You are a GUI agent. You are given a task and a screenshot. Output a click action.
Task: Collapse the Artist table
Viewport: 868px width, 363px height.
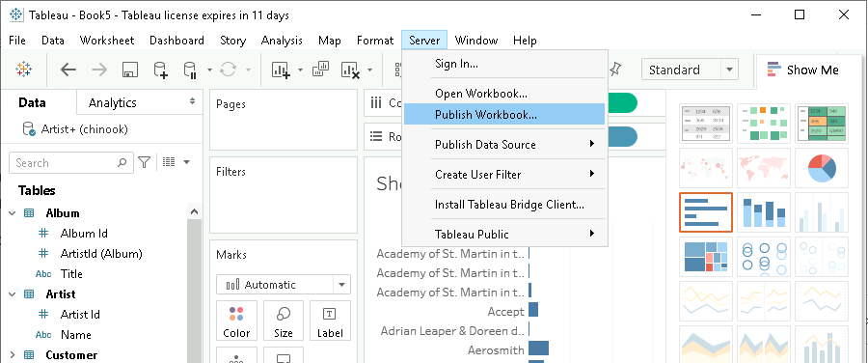click(13, 294)
